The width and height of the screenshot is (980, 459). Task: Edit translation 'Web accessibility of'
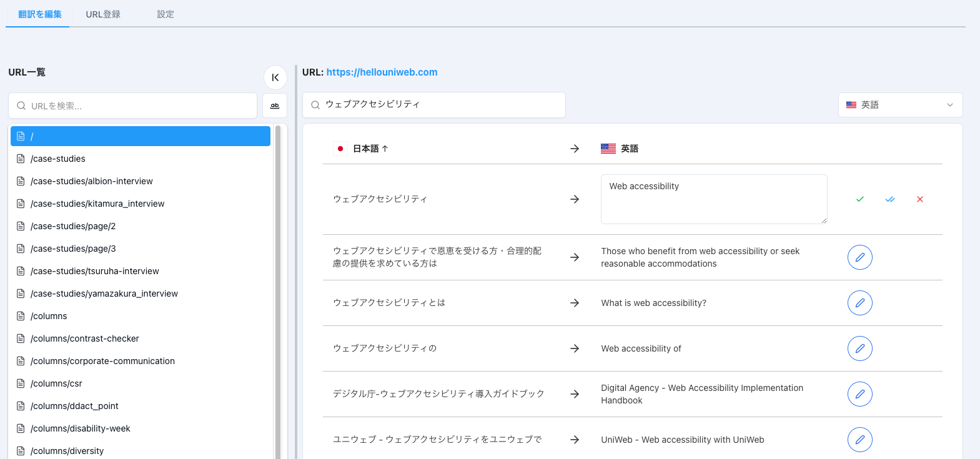tap(860, 348)
